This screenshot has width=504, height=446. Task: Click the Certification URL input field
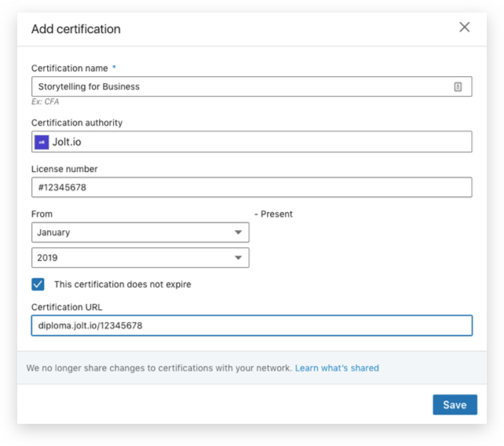coord(251,326)
